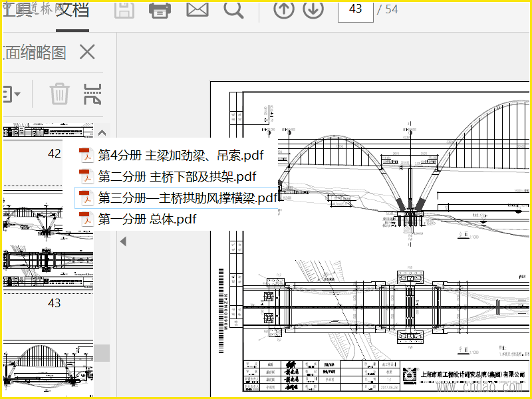Click the page organize icon beside trash
532x399 pixels.
(x=92, y=94)
